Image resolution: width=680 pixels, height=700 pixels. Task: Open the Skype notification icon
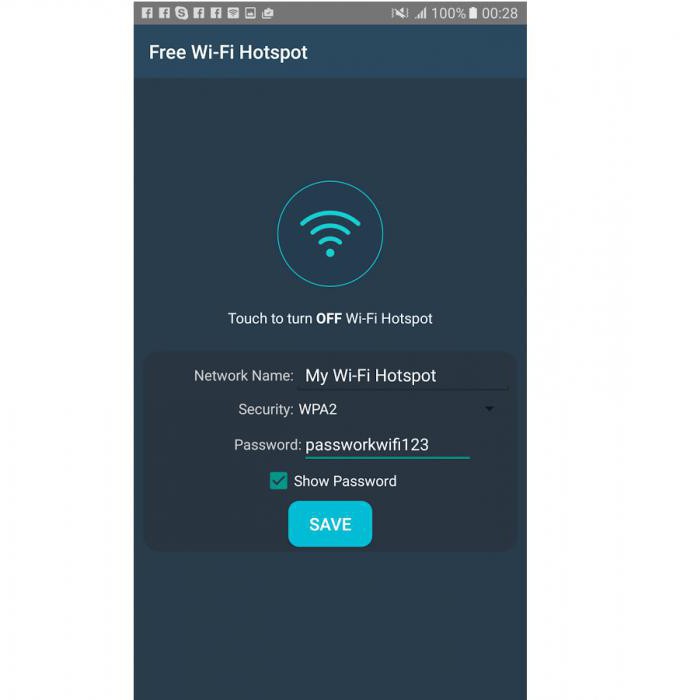[181, 13]
